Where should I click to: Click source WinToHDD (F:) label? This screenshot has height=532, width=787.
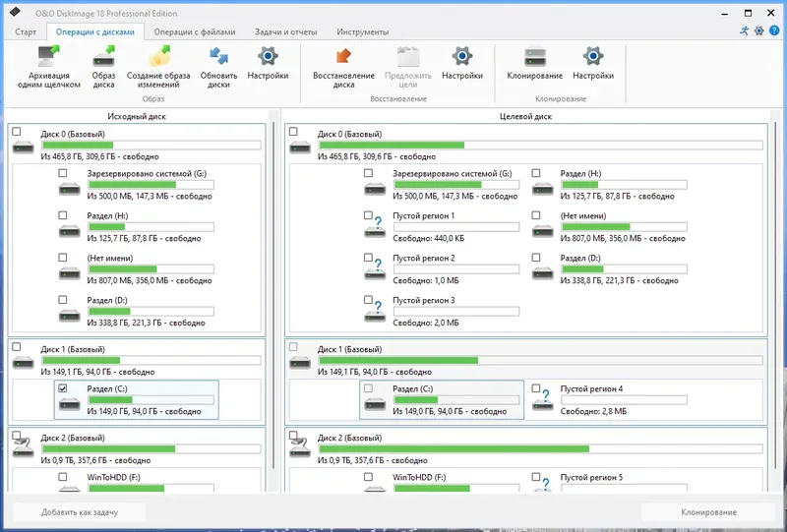(x=113, y=477)
